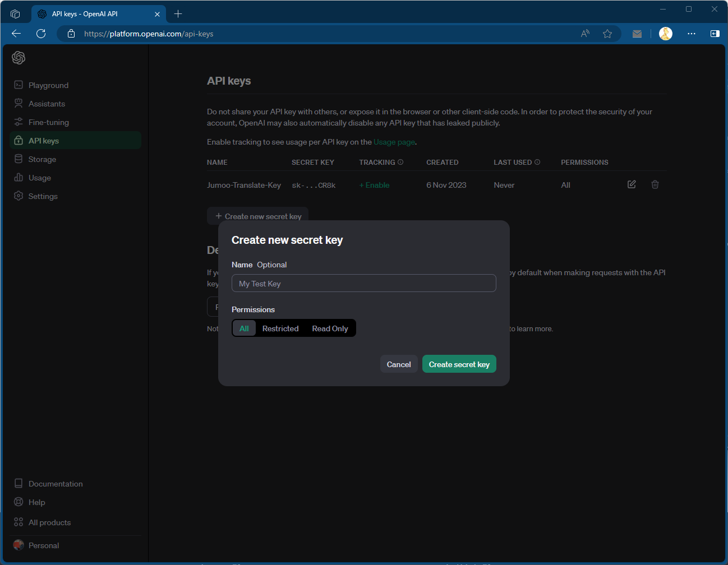Image resolution: width=728 pixels, height=565 pixels.
Task: Open Storage from the sidebar
Action: (75, 159)
